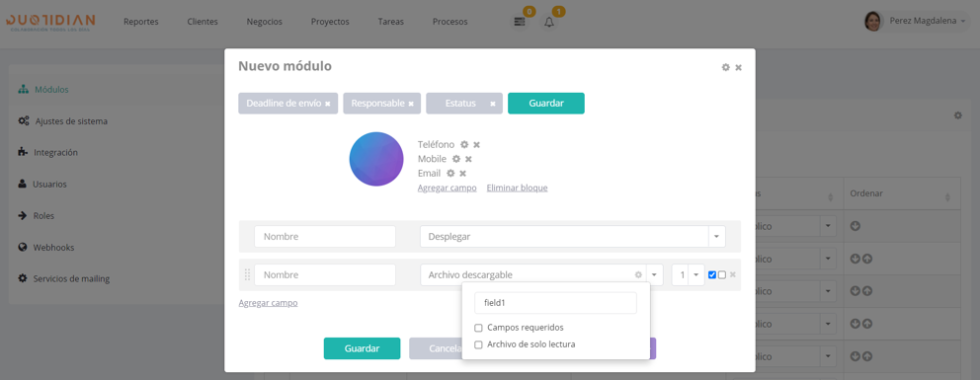Click the gradient circle avatar image
Screen dimensions: 980x380
click(376, 159)
